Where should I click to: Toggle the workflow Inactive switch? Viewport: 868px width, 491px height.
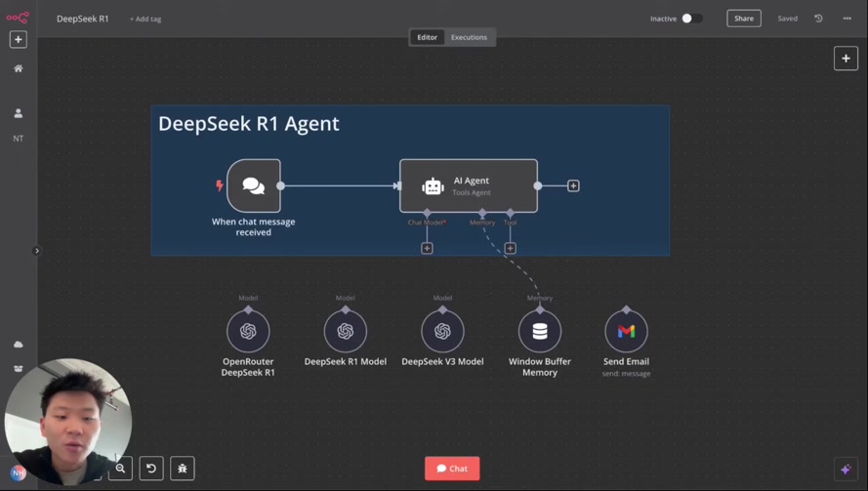691,19
